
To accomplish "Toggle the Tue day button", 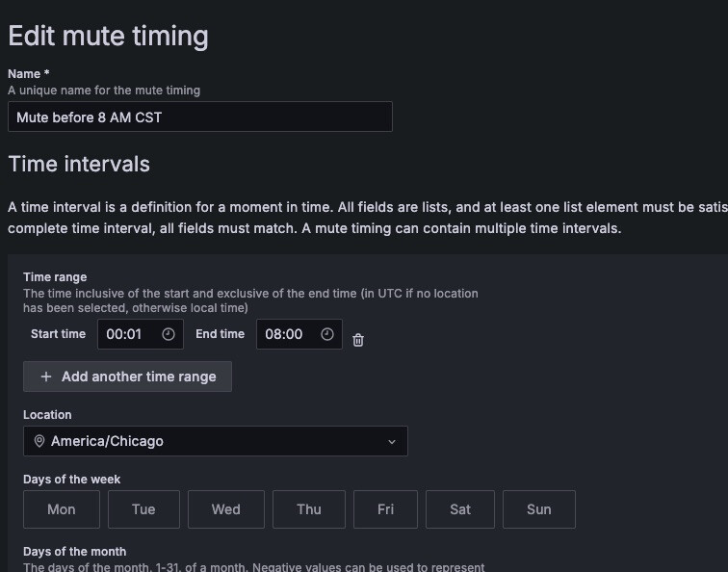I will point(143,509).
